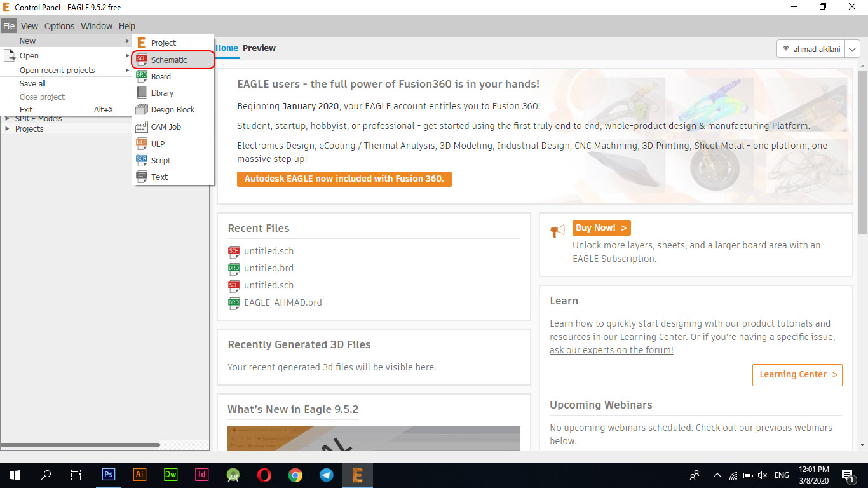The image size is (868, 488).
Task: Choose Save all in File menu
Action: click(x=66, y=83)
